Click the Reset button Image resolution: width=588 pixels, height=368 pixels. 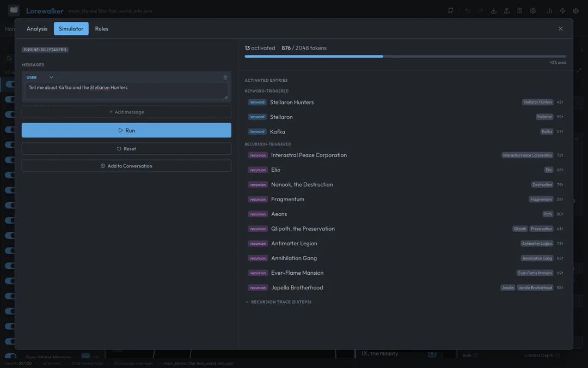[x=126, y=149]
